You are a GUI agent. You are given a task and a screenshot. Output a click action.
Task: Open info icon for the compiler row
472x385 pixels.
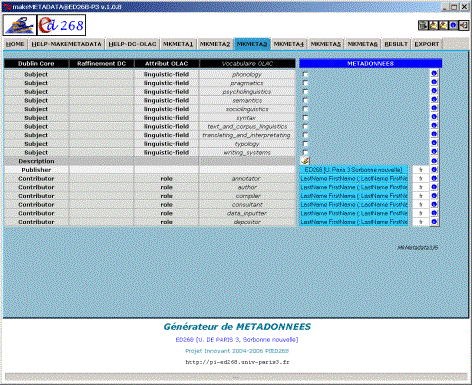[x=434, y=195]
